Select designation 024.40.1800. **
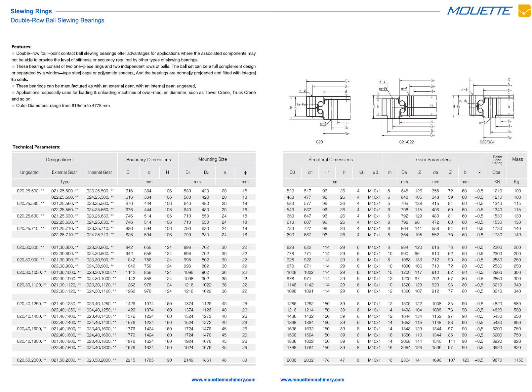The width and height of the screenshot is (532, 392). [101, 348]
